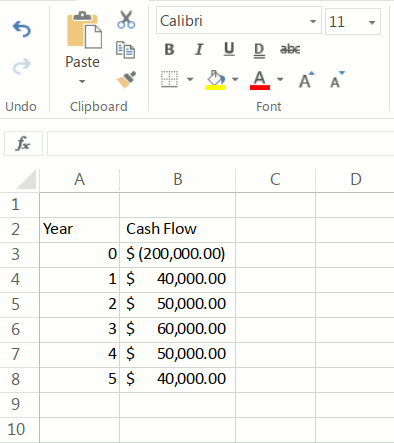Expand the fill color dropdown arrow

click(235, 79)
